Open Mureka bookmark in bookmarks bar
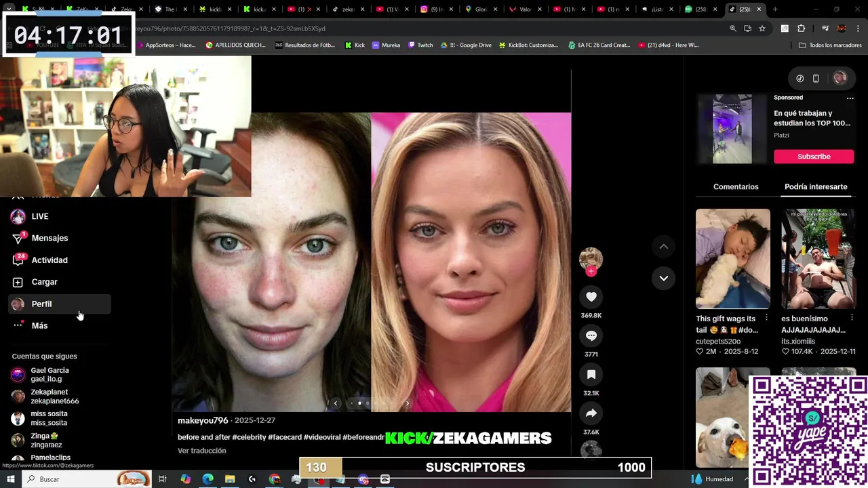 386,45
